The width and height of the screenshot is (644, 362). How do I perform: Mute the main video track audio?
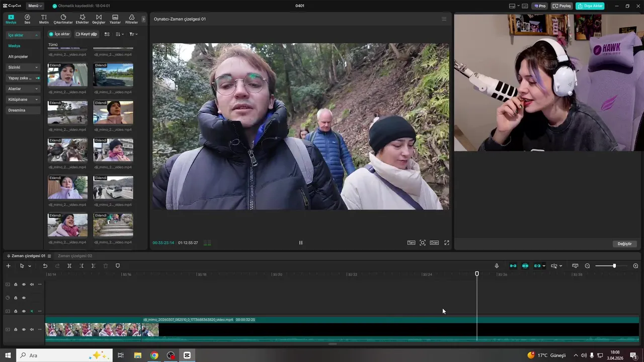(x=32, y=330)
